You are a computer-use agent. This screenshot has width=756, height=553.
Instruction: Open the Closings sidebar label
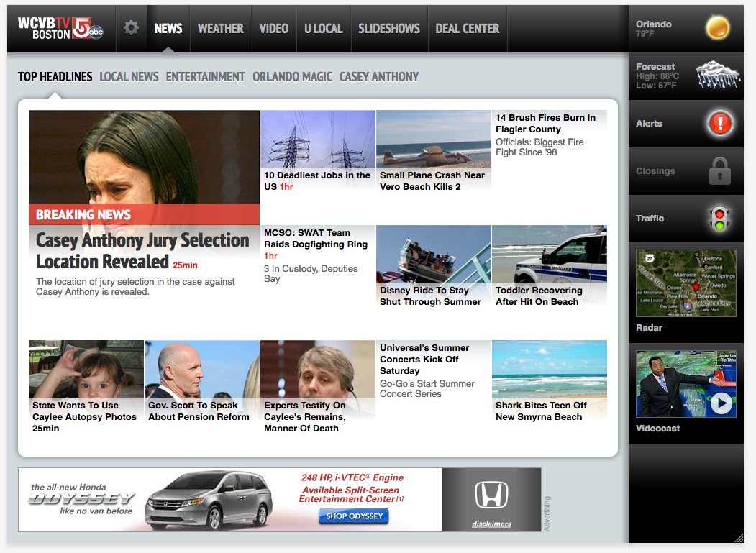655,171
